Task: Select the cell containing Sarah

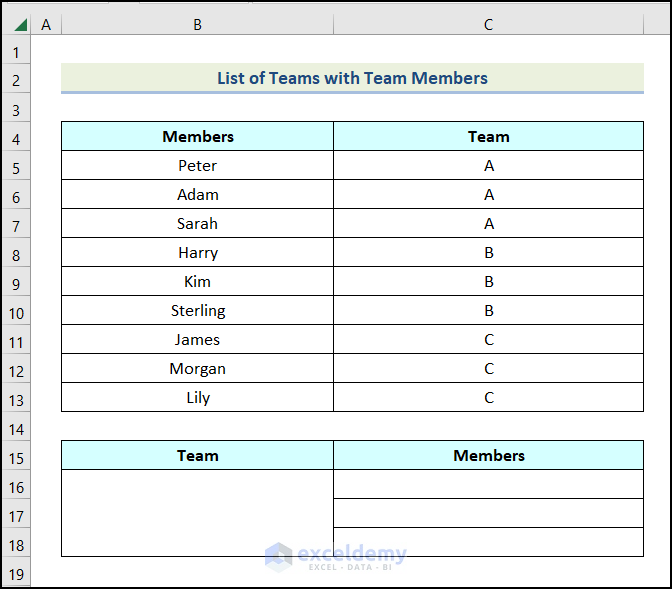Action: pos(198,224)
